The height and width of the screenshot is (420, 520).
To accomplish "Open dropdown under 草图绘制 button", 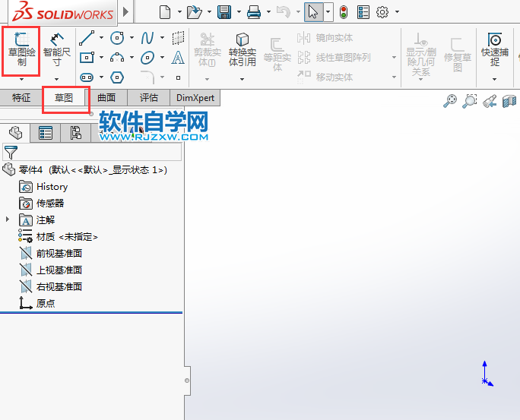I will pos(21,79).
